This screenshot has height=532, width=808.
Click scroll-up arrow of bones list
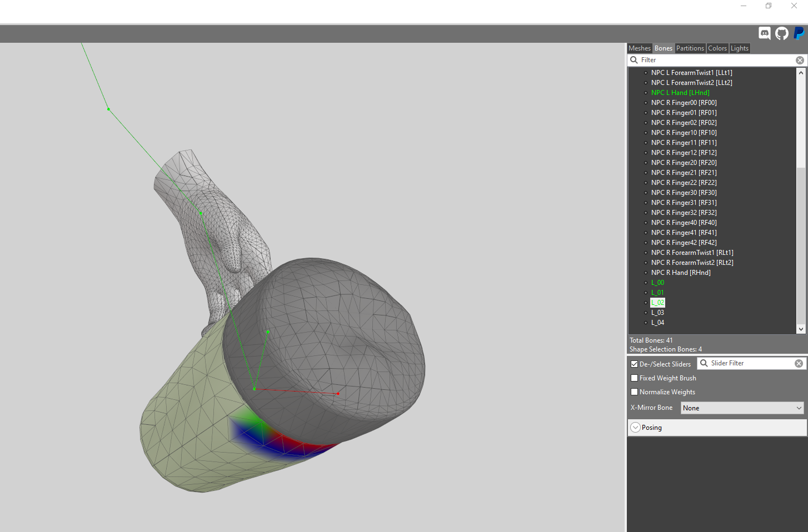pyautogui.click(x=801, y=73)
